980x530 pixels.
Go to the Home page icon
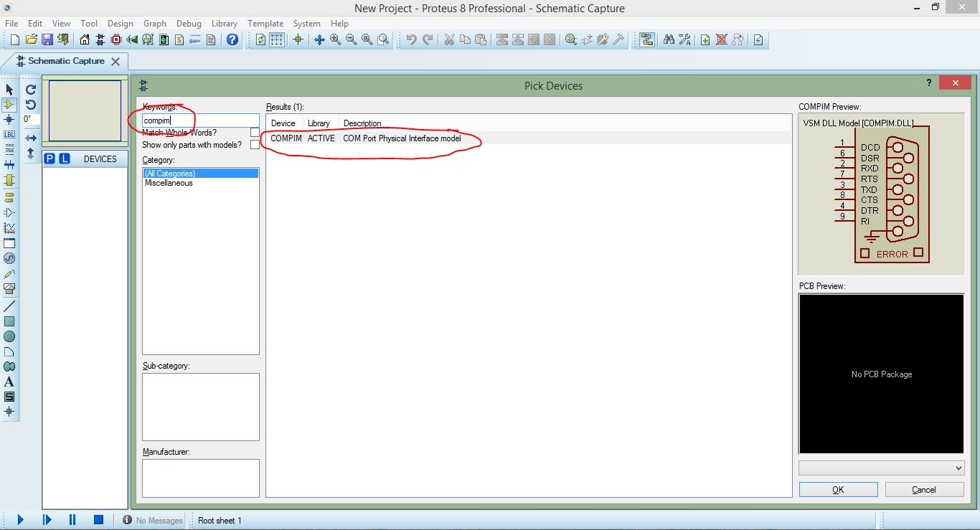coord(85,39)
